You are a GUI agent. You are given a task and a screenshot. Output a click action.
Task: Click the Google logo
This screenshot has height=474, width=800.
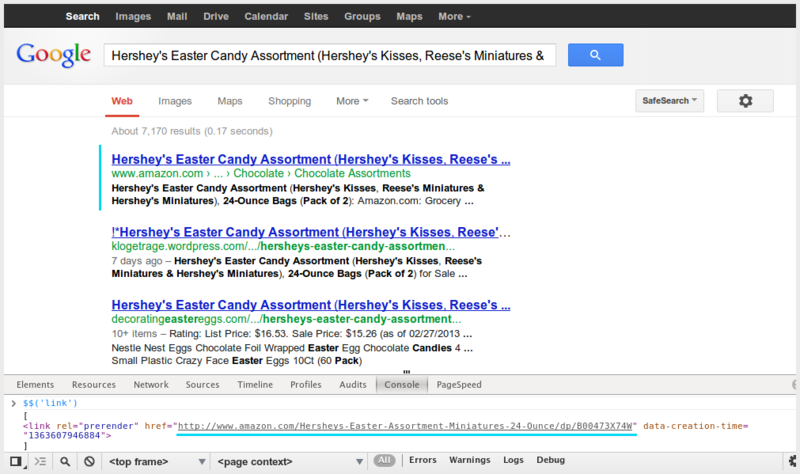[54, 55]
